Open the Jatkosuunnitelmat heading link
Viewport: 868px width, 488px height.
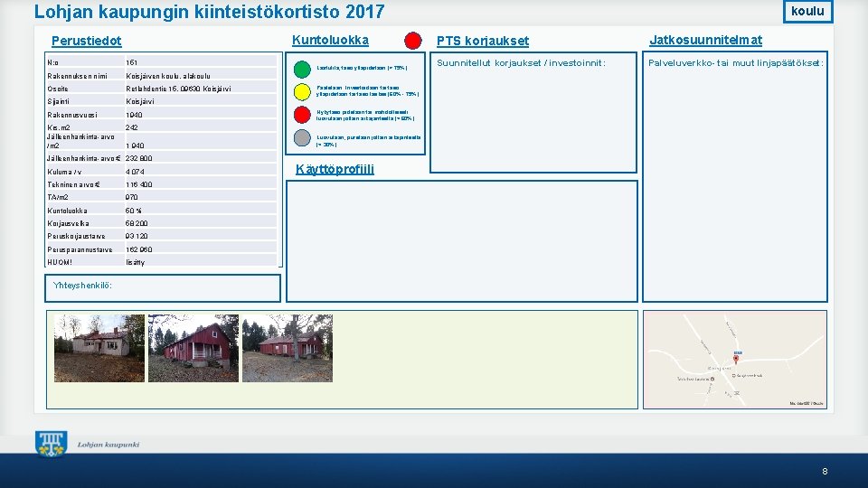706,41
